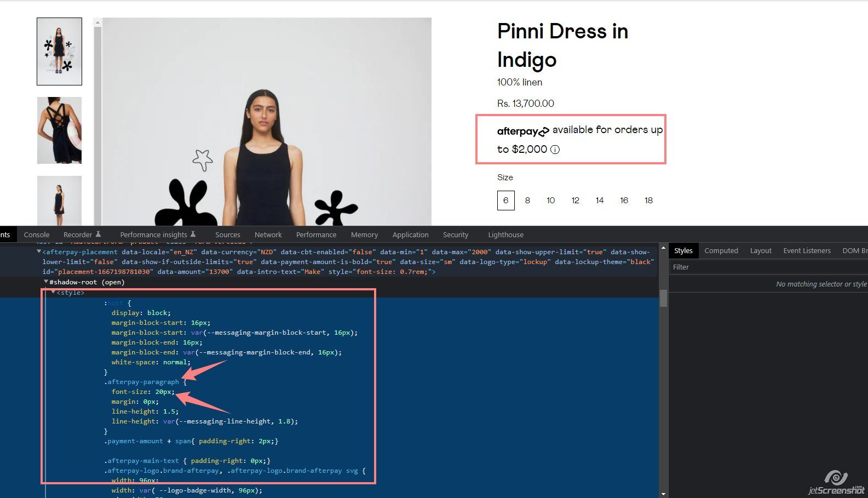Select the back-view dress thumbnail
The image size is (868, 498).
59,130
